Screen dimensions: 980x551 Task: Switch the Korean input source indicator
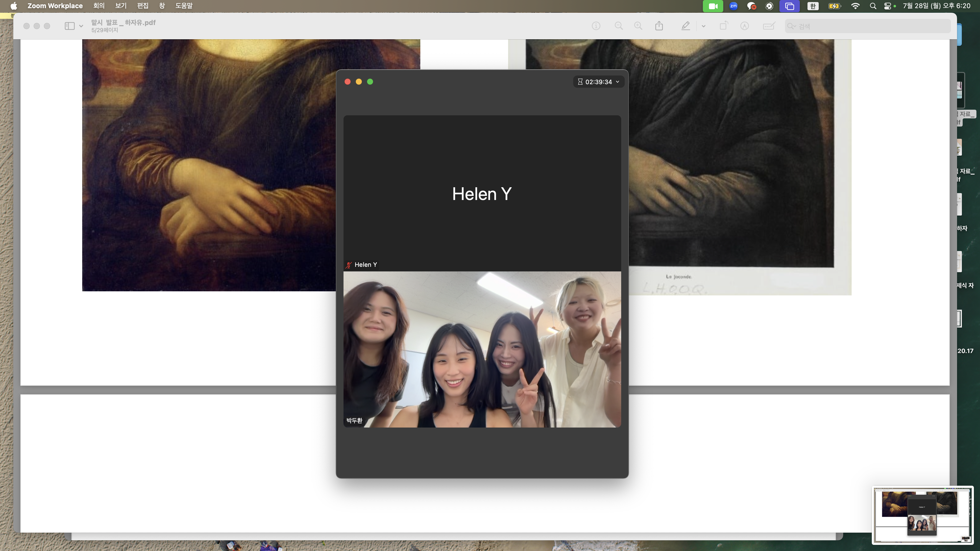[x=813, y=6]
